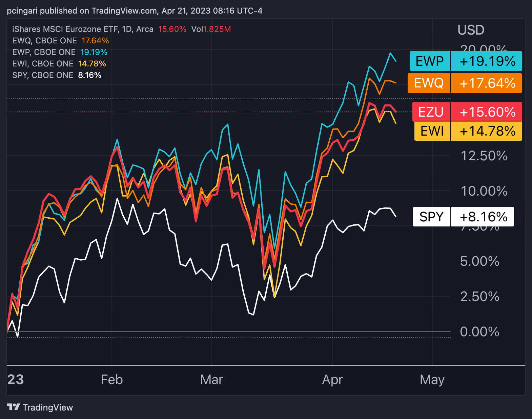
Task: Click the EWI, CBOE ONE legend entry
Action: tap(43, 64)
